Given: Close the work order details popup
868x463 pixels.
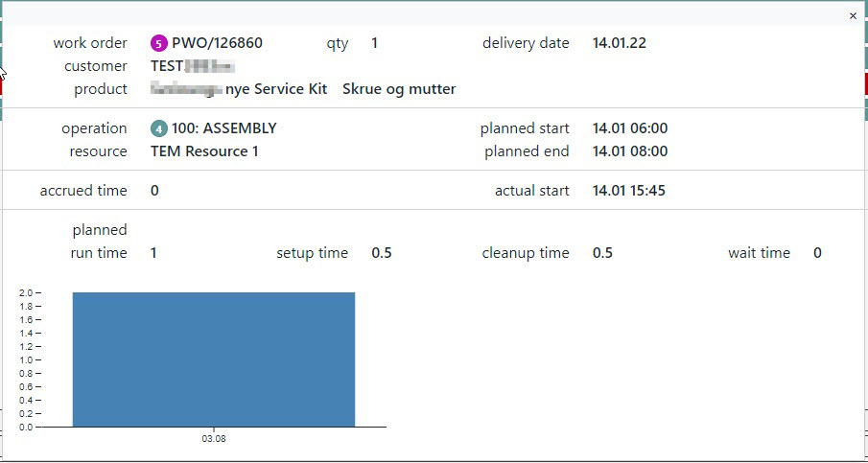Looking at the screenshot, I should [854, 15].
